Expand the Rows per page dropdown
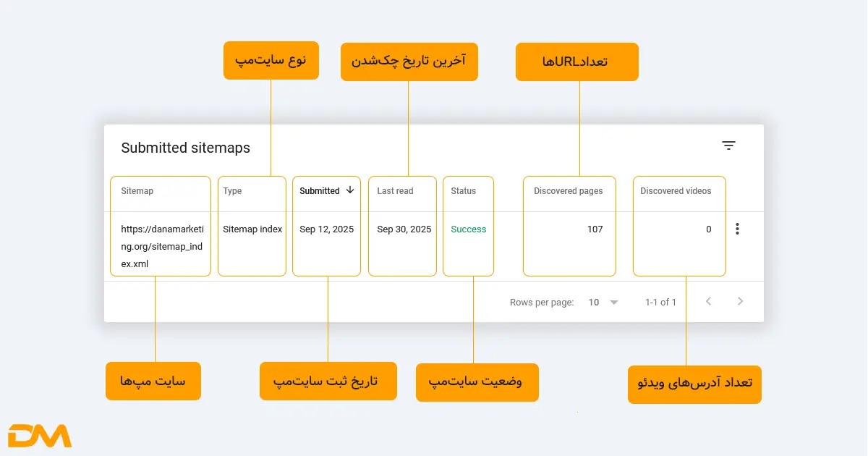The width and height of the screenshot is (868, 456). [x=614, y=303]
